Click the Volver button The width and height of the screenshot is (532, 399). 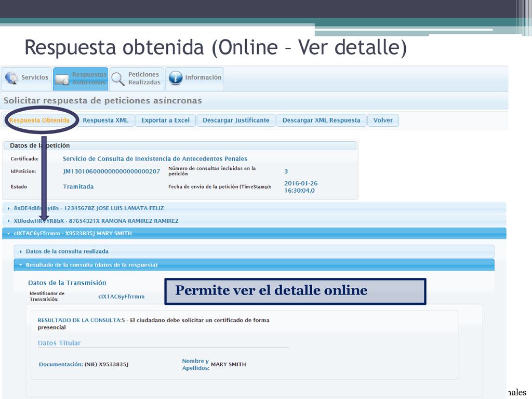tap(383, 120)
